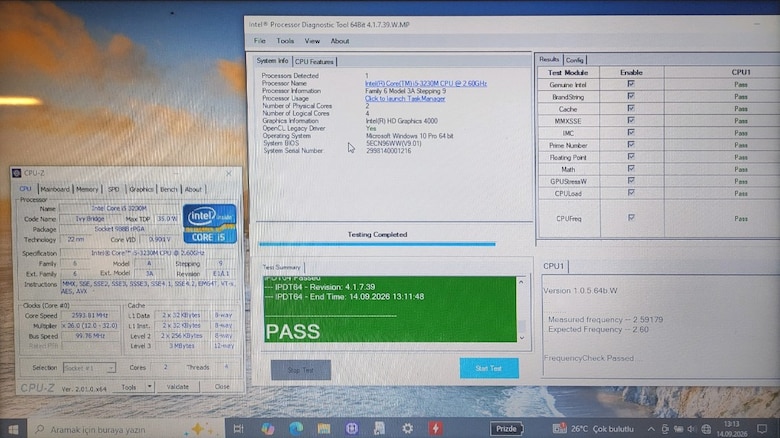This screenshot has height=438, width=780.
Task: Toggle the MMXSSE test checkbox
Action: tap(631, 120)
